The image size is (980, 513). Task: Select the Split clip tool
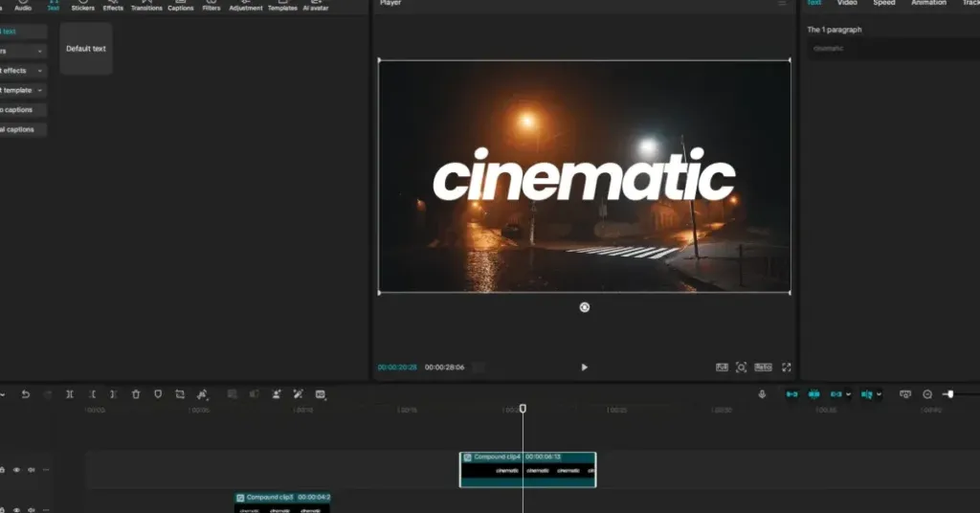(70, 394)
